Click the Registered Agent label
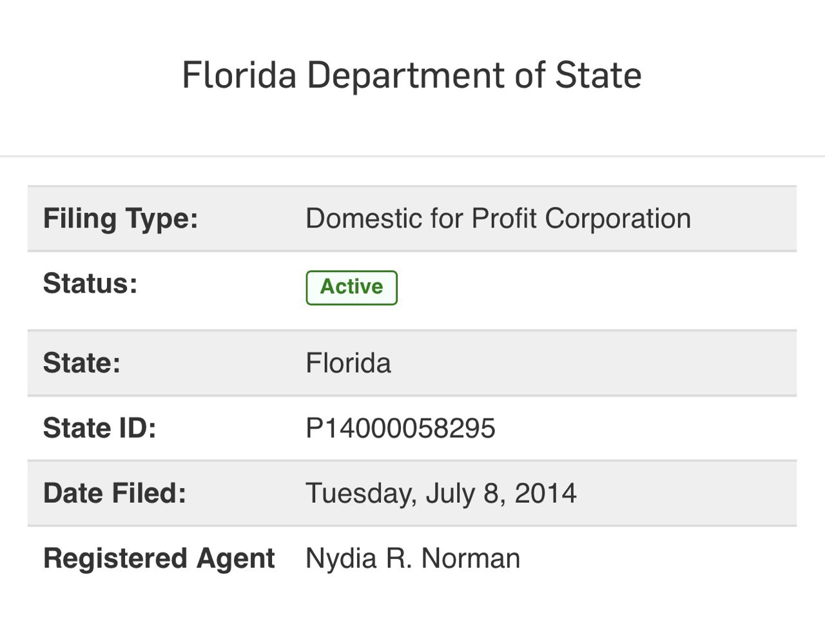 tap(159, 559)
